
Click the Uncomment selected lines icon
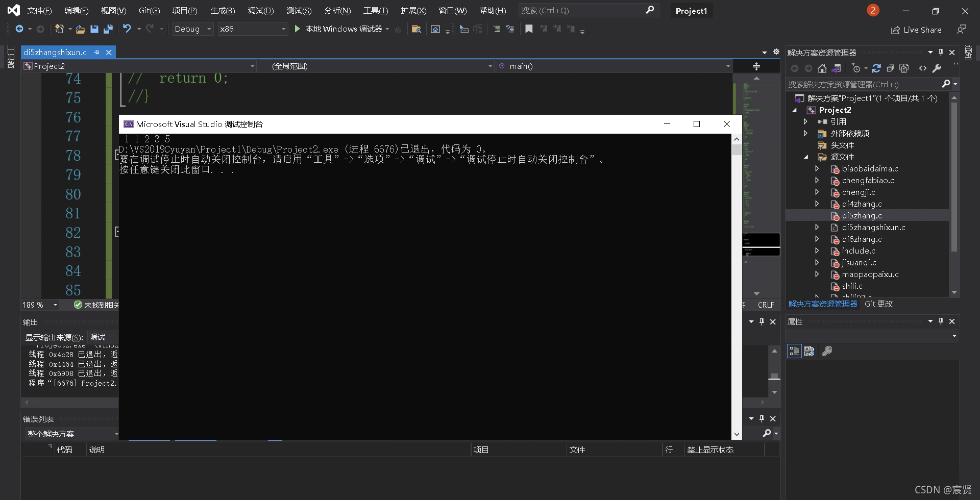click(510, 29)
